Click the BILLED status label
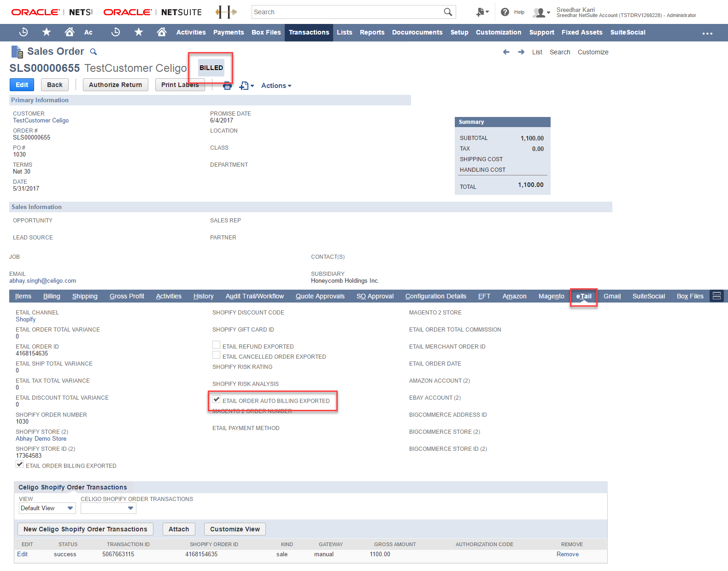Viewport: 728px width, 571px height. pos(211,68)
